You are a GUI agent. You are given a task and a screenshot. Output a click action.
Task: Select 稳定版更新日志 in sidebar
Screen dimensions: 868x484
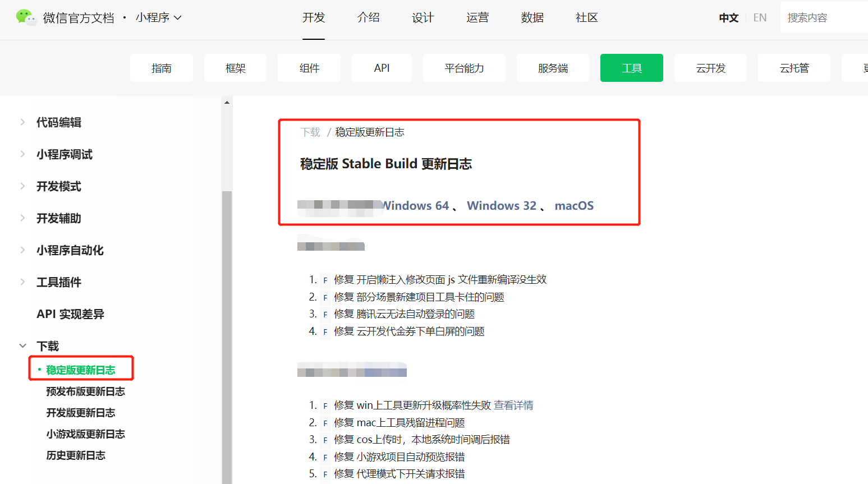[x=81, y=370]
